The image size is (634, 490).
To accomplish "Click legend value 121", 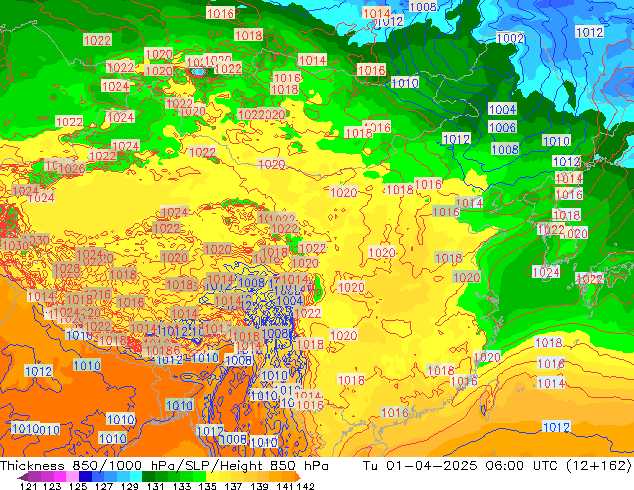I will (x=28, y=486).
